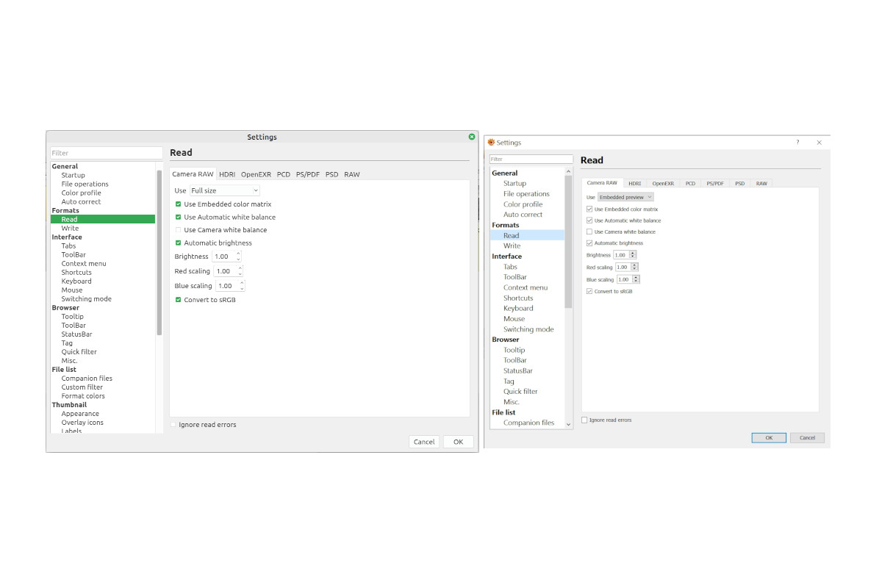The width and height of the screenshot is (882, 588).
Task: Open the PCD tab in left window
Action: click(x=284, y=175)
